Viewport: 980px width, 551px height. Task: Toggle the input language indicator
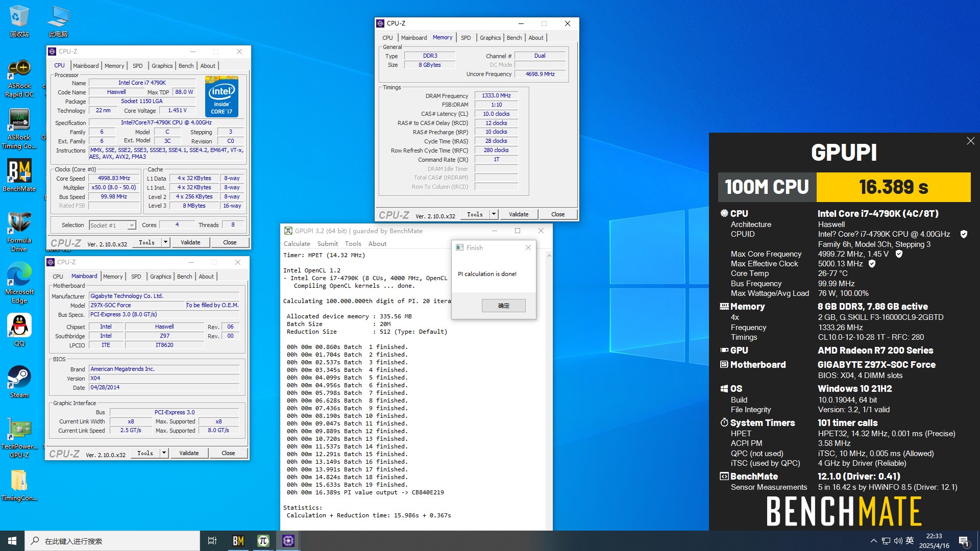pyautogui.click(x=910, y=541)
